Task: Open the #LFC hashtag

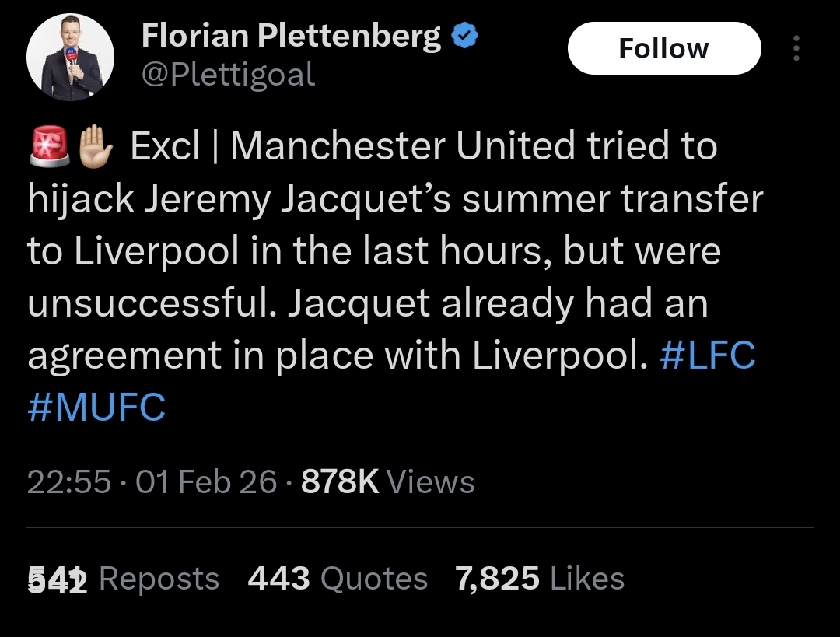Action: (706, 355)
